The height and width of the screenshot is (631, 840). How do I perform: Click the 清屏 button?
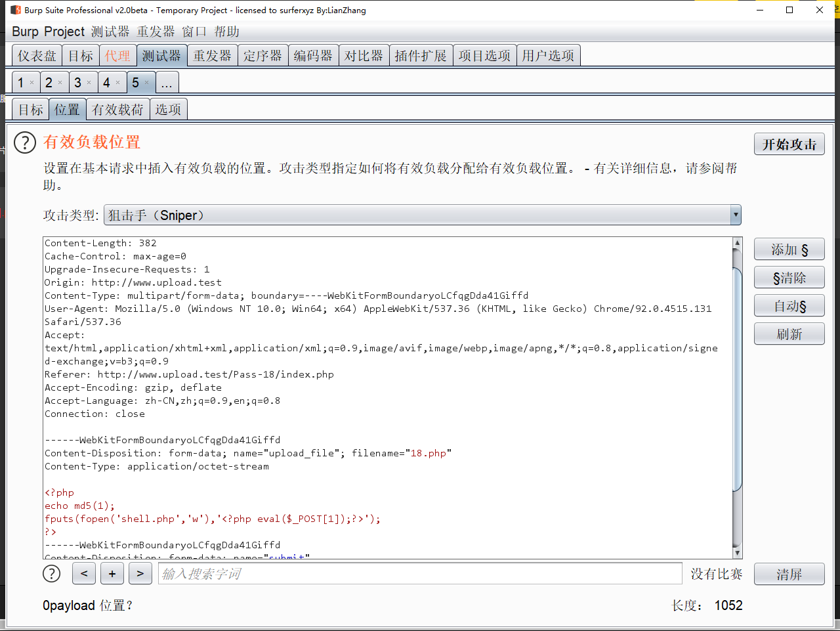[789, 575]
